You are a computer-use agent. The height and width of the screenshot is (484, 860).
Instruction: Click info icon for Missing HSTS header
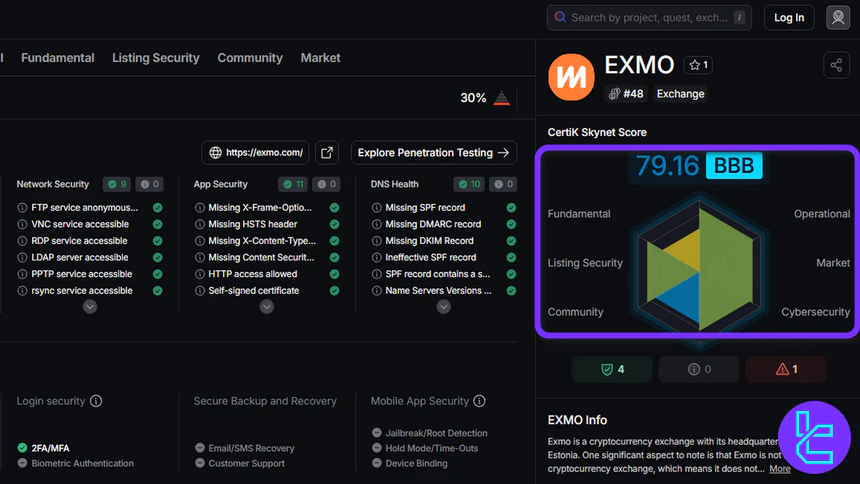click(200, 224)
